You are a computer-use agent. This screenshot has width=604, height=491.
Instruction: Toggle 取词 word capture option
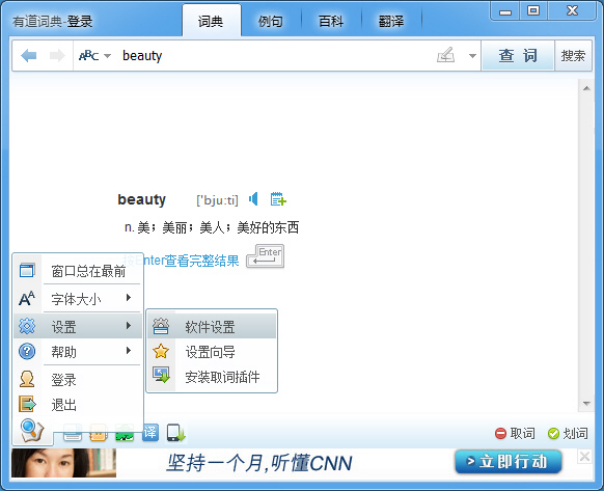(x=515, y=433)
